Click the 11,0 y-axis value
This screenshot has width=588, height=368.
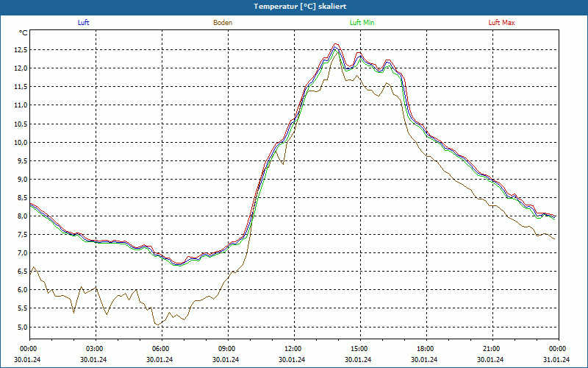pyautogui.click(x=21, y=105)
